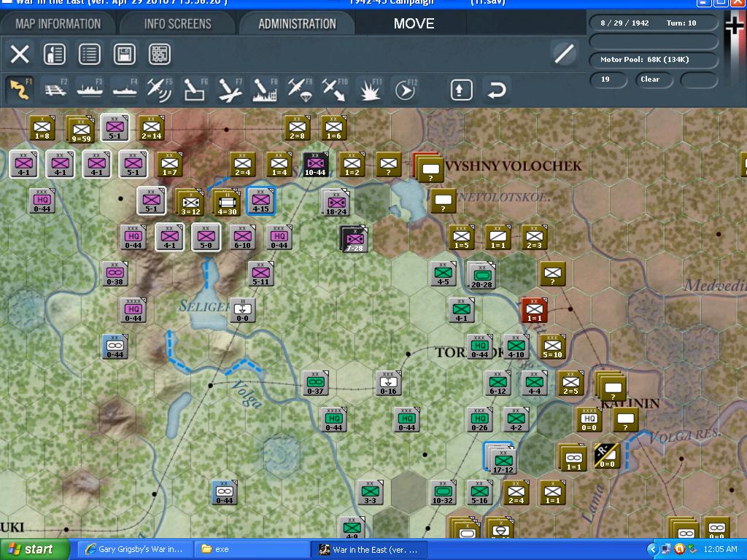Select the Rail move mode F2 icon
The width and height of the screenshot is (747, 560).
coord(55,90)
